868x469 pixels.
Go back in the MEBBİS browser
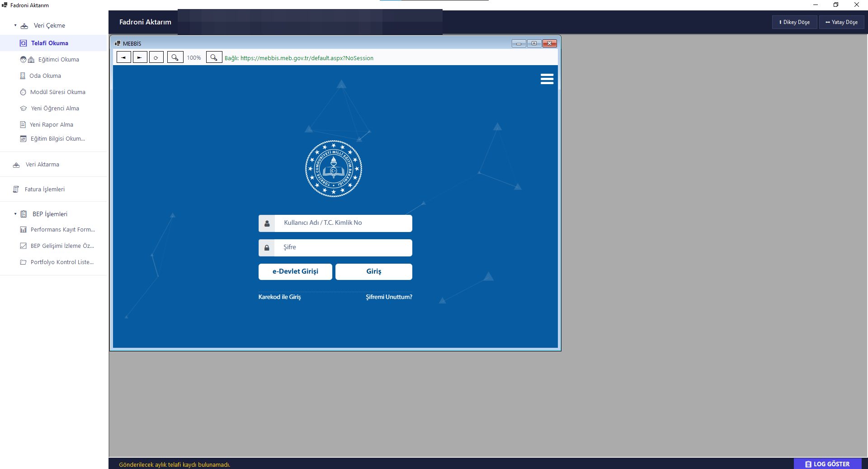pos(124,57)
